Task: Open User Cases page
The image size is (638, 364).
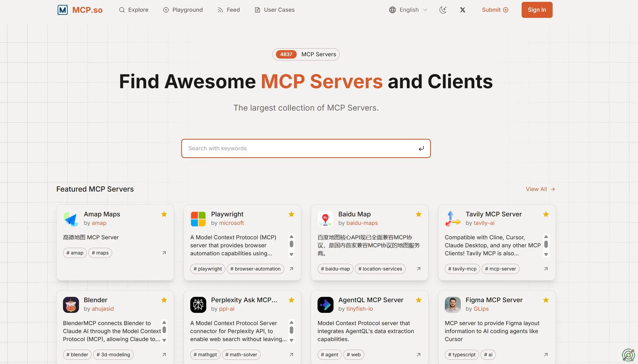Action: (275, 10)
